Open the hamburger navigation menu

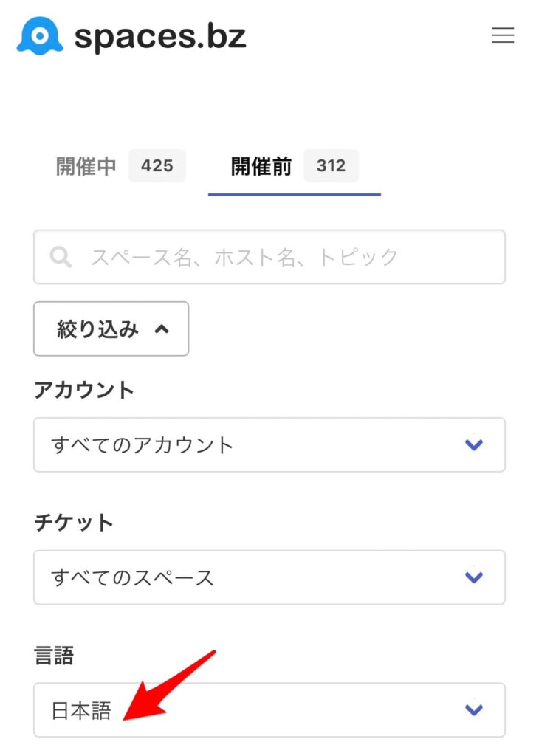[503, 35]
